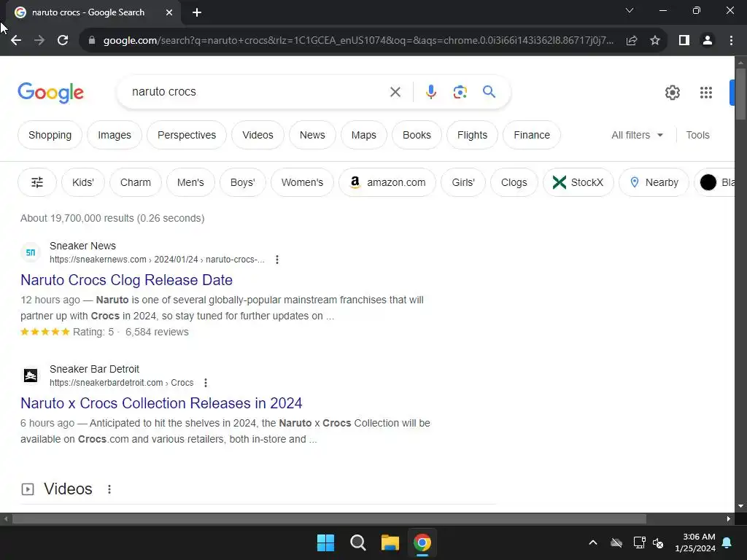Click the Chrome taskbar icon
Image resolution: width=747 pixels, height=560 pixels.
tap(422, 542)
